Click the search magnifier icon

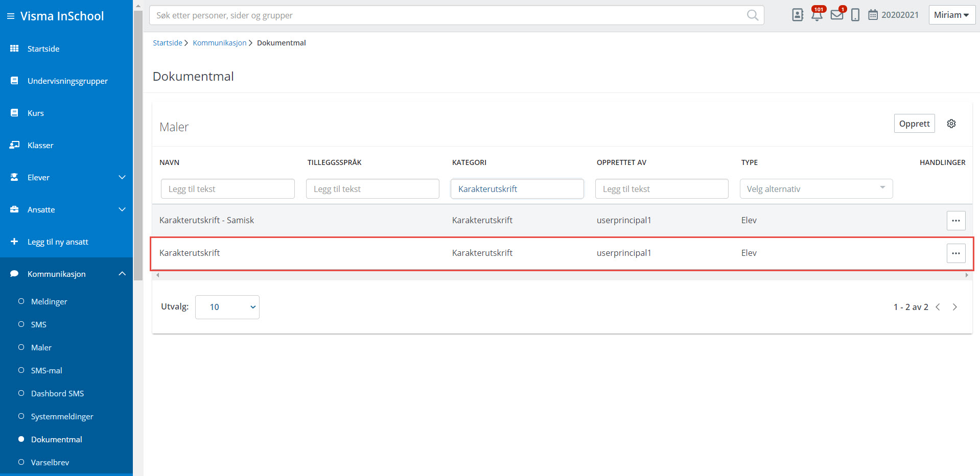coord(752,15)
